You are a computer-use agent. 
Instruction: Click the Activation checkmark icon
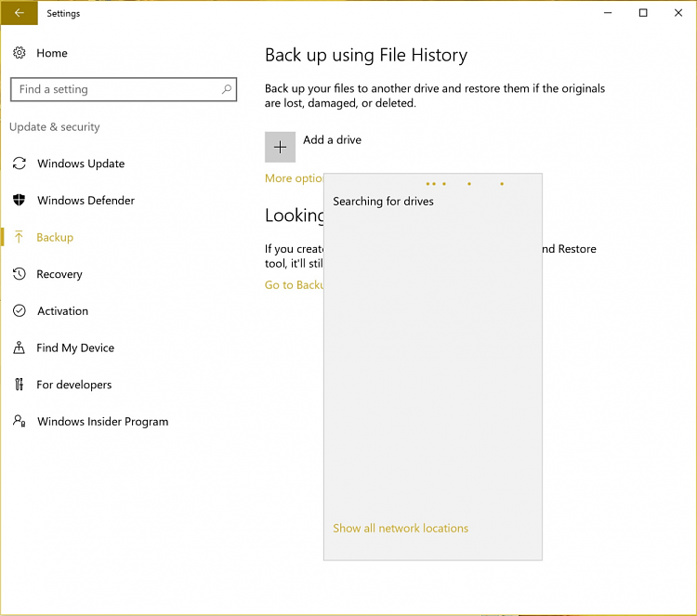(20, 310)
